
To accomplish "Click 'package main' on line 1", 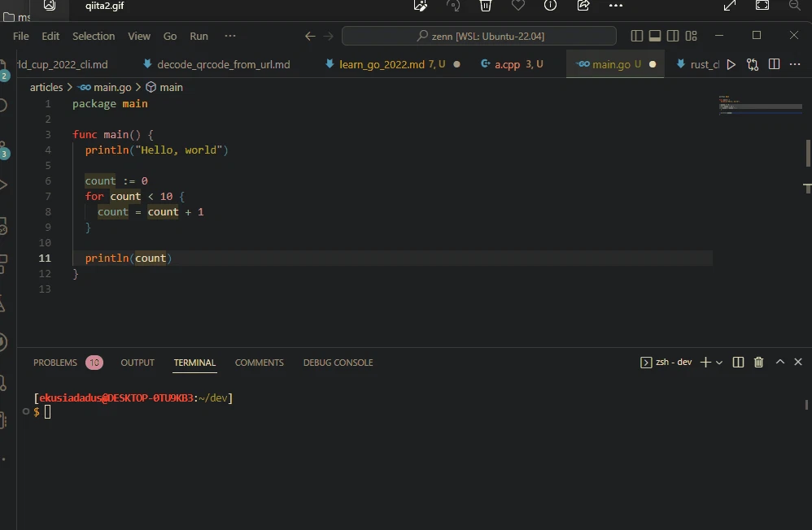I will pos(110,104).
